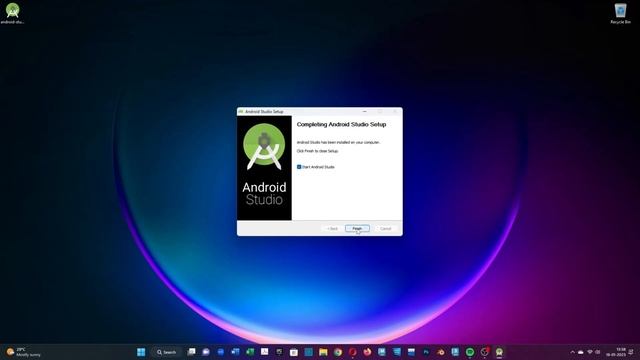Minimize the Android Studio Setup window
The width and height of the screenshot is (640, 360).
[x=364, y=111]
